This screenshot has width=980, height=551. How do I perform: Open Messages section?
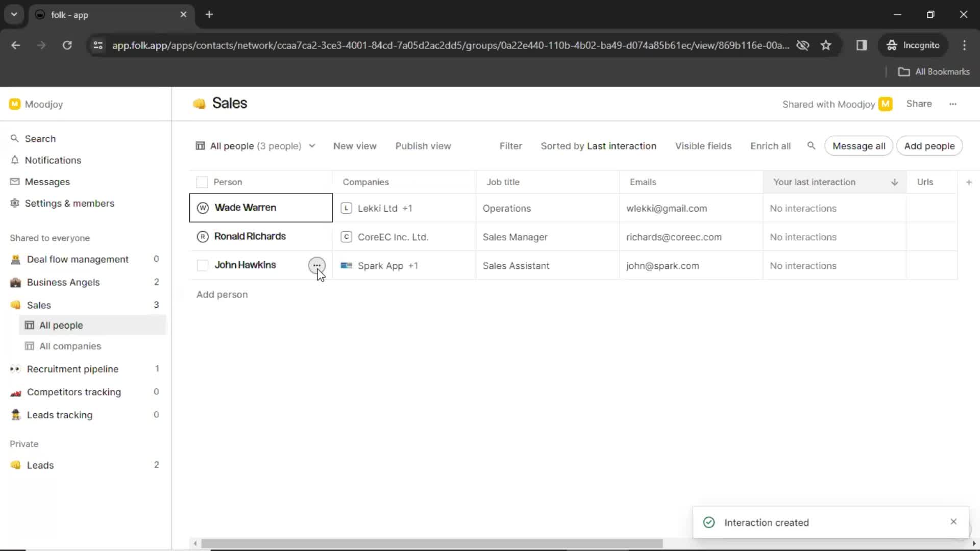47,181
